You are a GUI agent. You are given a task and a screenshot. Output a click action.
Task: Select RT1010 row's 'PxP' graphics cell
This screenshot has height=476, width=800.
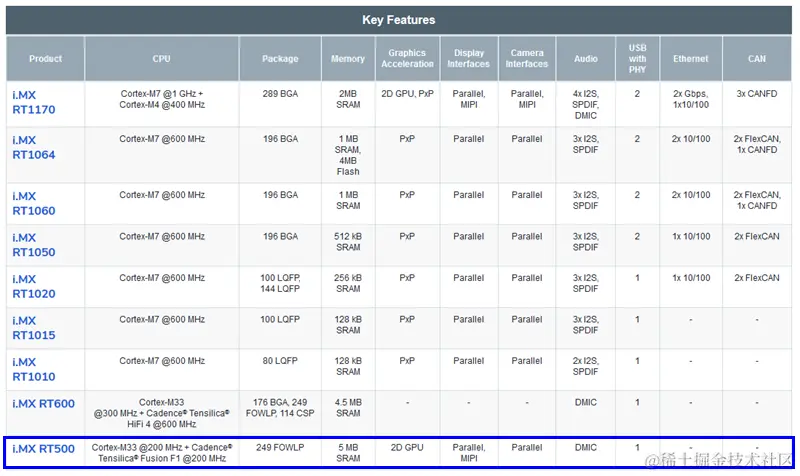point(407,369)
